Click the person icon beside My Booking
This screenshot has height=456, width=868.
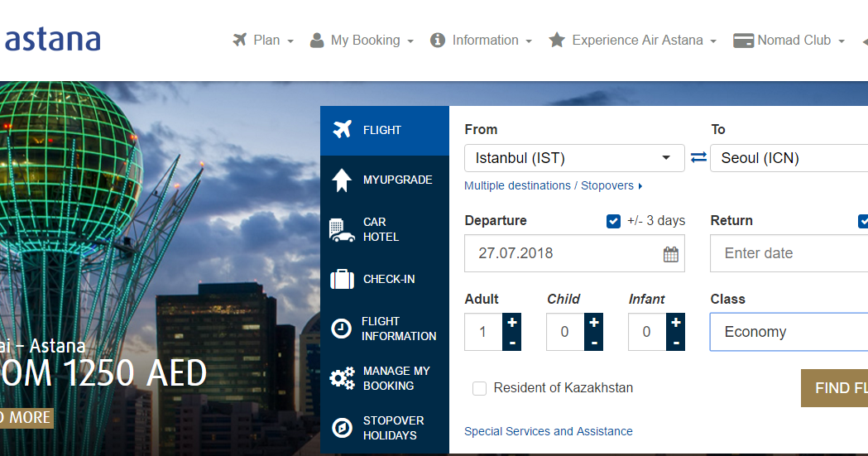(317, 41)
